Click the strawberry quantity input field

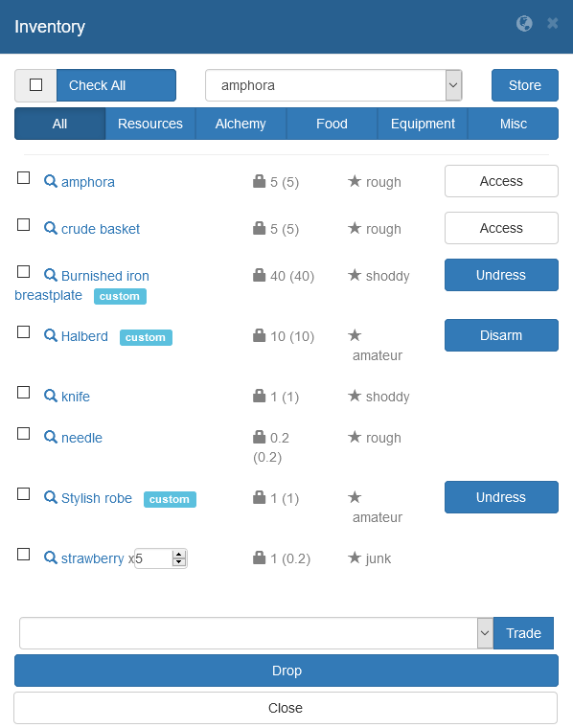(x=154, y=558)
